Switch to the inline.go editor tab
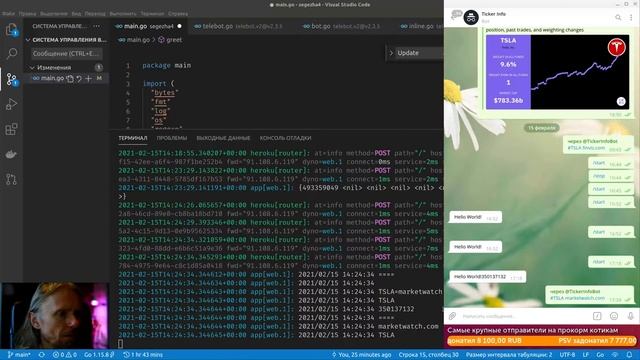This screenshot has width=640, height=360. click(x=420, y=26)
